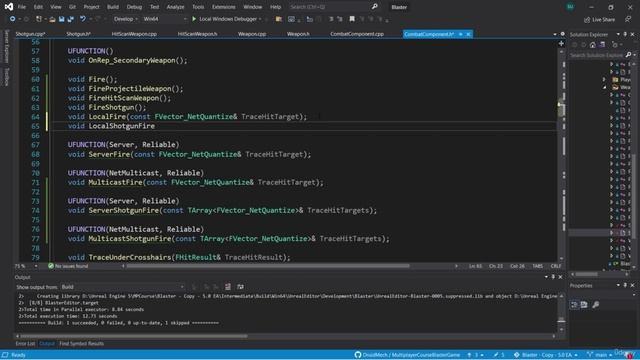Image resolution: width=640 pixels, height=360 pixels.
Task: Click the Search Solution Explorer field
Action: pyautogui.click(x=597, y=55)
